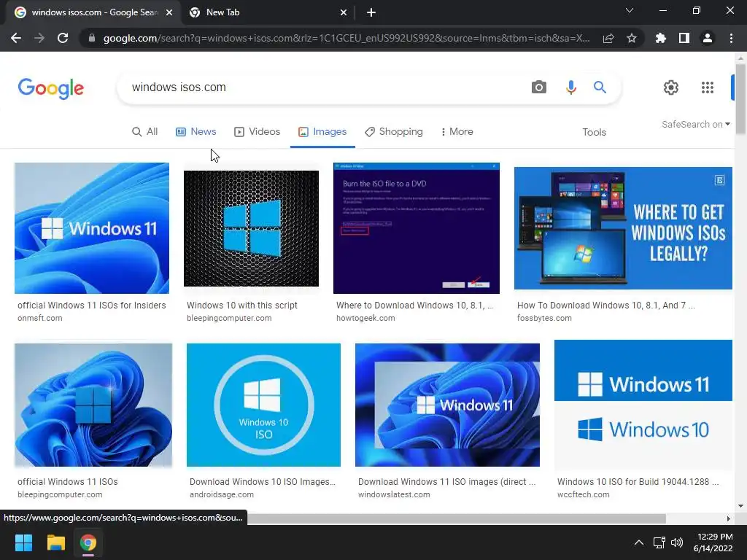Expand the SafeSearch on dropdown
This screenshot has width=747, height=560.
pyautogui.click(x=695, y=124)
